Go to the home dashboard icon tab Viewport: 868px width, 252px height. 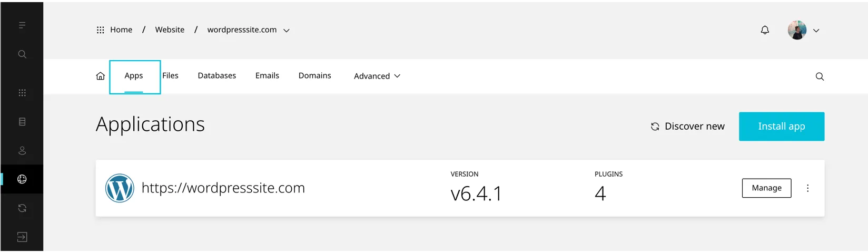(x=101, y=76)
